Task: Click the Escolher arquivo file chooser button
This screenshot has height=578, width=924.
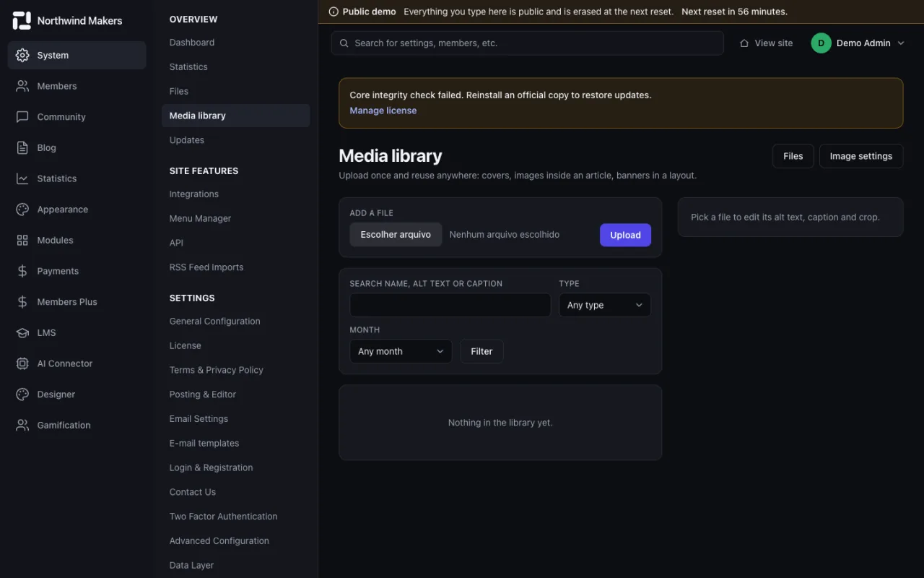Action: (x=396, y=235)
